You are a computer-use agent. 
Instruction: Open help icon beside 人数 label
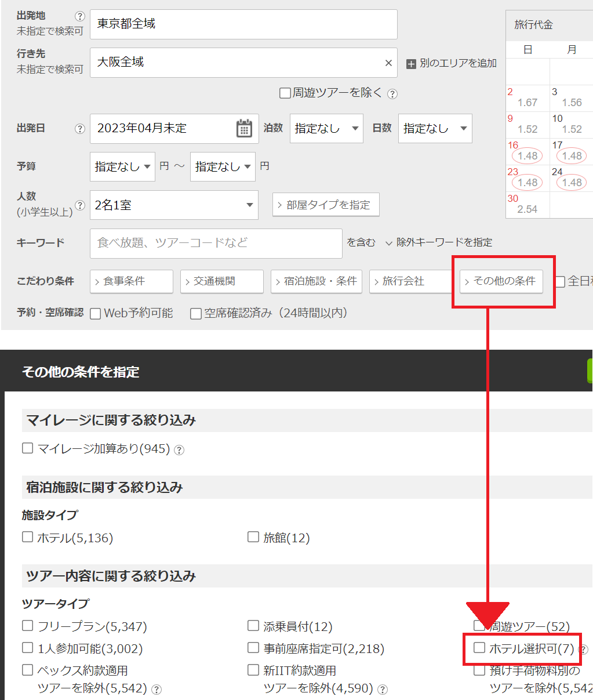point(80,205)
